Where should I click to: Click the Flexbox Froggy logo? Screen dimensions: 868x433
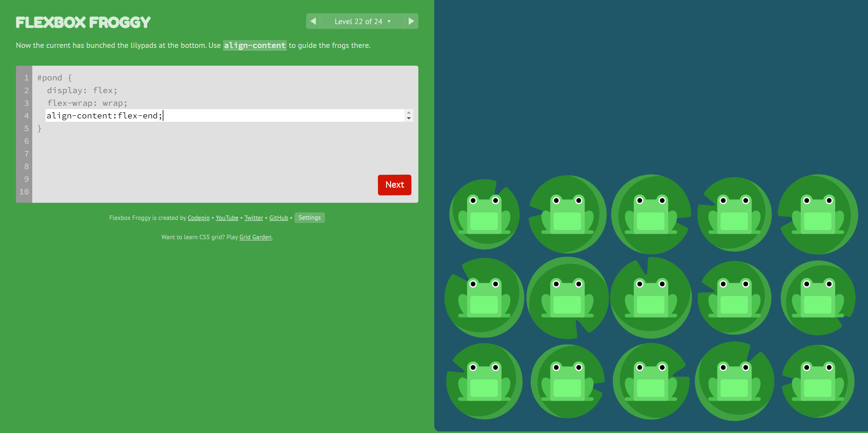click(83, 22)
